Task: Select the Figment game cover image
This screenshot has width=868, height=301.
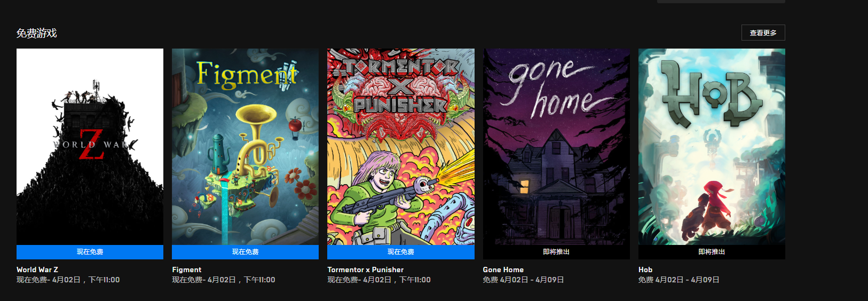Action: pos(245,147)
